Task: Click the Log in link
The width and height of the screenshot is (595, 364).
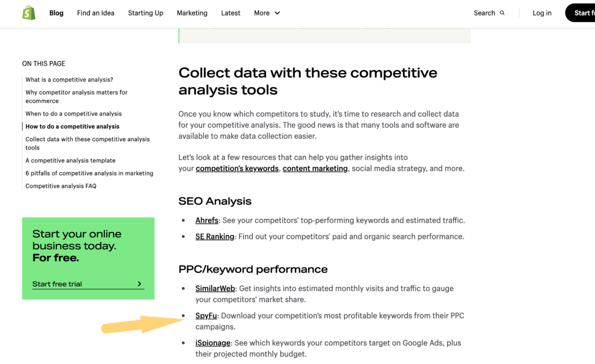Action: coord(542,13)
